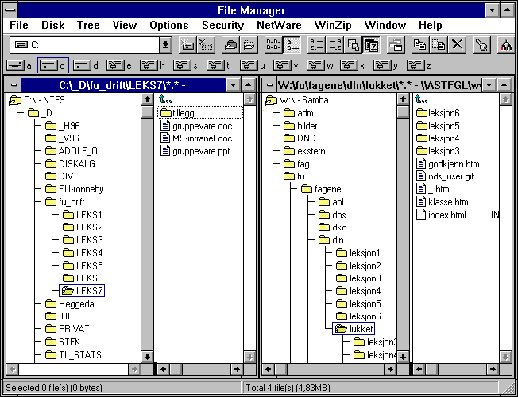Select drive d icon in drive bar
The width and height of the screenshot is (518, 397).
point(86,66)
